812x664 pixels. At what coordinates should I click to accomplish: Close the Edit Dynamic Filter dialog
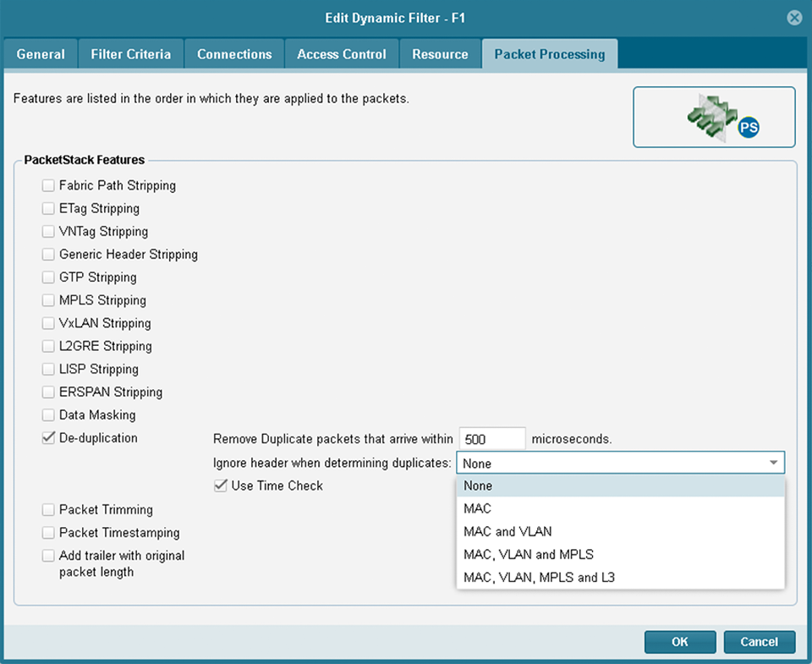pos(793,18)
